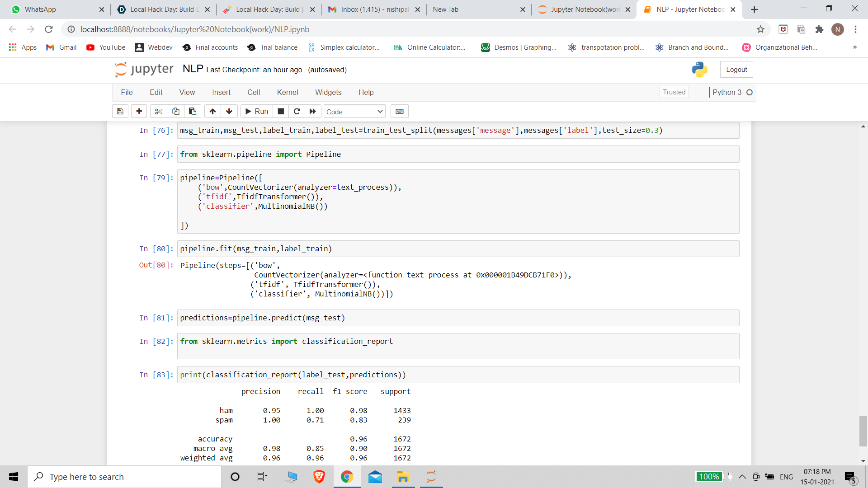Run the selected cell
Screen dimensions: 868x488
(256, 111)
